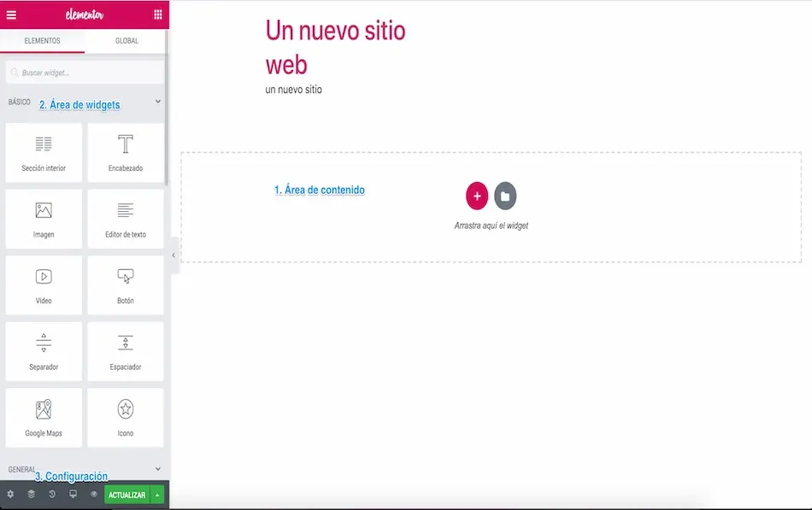Viewport: 812px width, 510px height.
Task: Open page settings gear icon
Action: coord(10,495)
